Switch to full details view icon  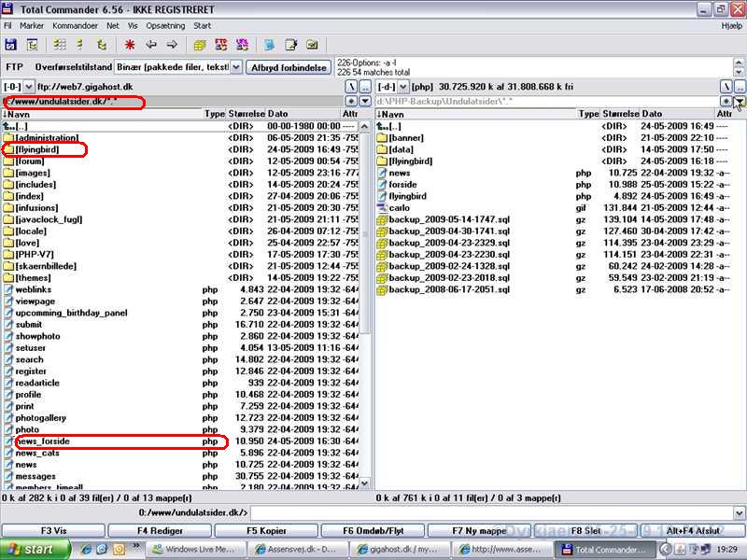click(80, 45)
